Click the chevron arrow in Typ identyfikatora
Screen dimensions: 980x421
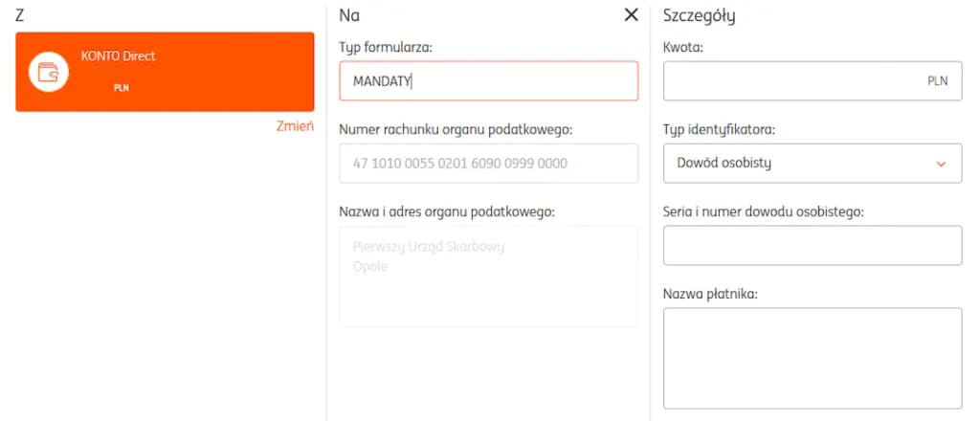point(941,164)
